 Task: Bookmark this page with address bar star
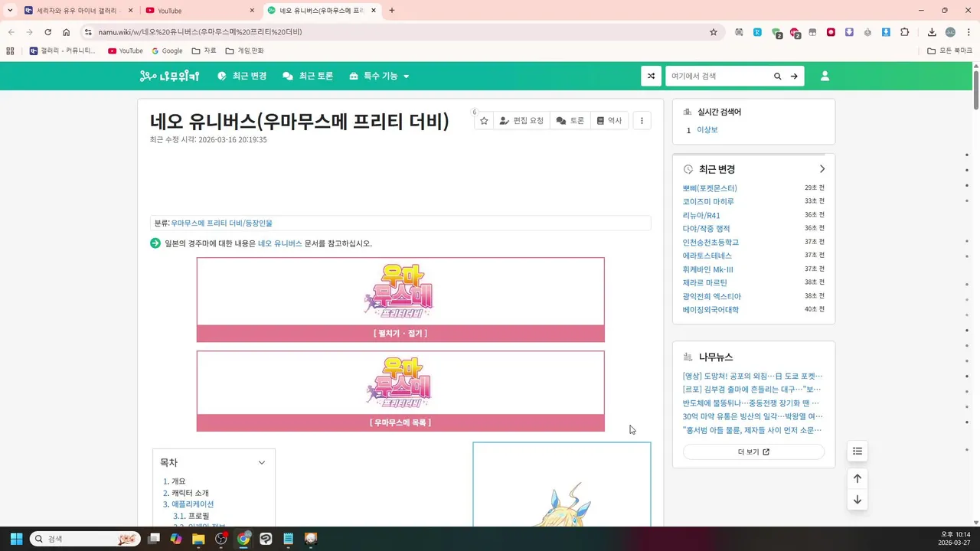(714, 32)
